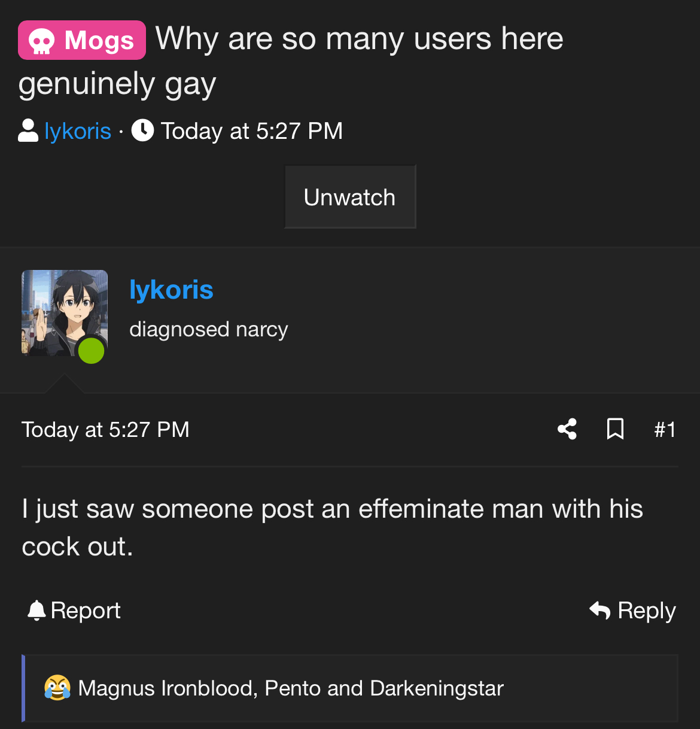Share this post via share icon

[x=567, y=429]
